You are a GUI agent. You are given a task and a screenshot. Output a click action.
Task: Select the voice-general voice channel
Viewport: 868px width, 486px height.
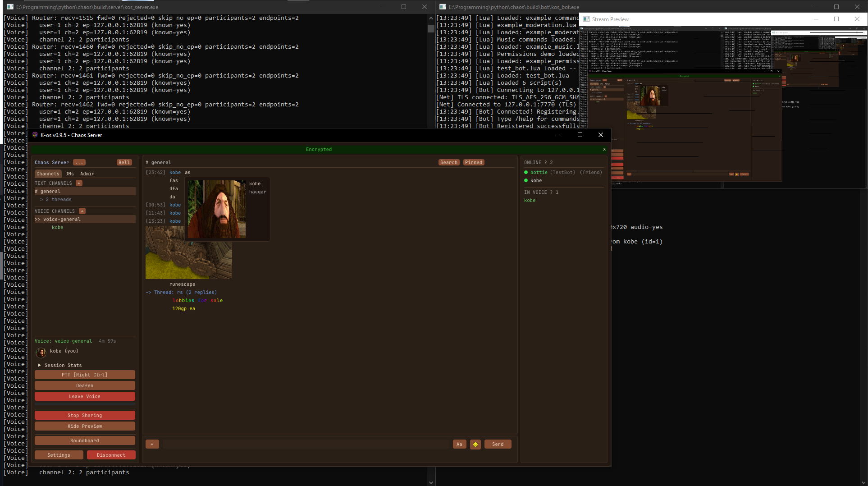coord(85,220)
